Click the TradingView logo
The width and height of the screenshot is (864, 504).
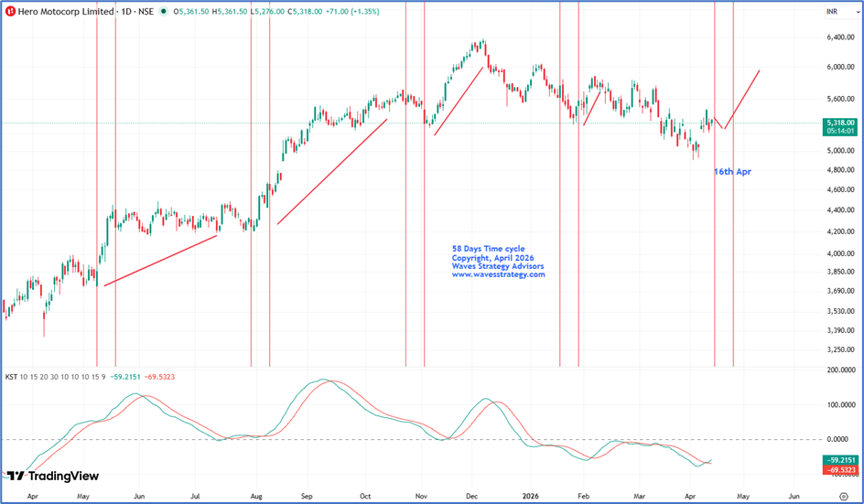[53, 476]
